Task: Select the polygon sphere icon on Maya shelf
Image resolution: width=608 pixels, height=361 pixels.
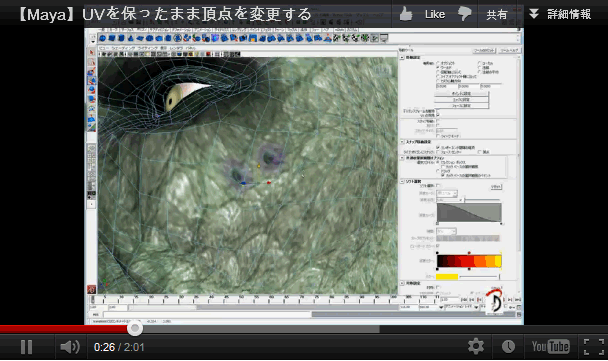Action: (102, 38)
